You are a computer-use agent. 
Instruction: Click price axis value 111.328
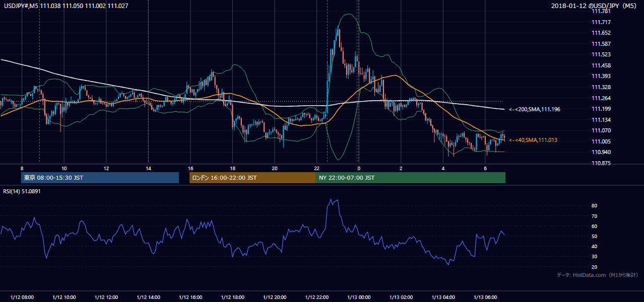pyautogui.click(x=601, y=87)
